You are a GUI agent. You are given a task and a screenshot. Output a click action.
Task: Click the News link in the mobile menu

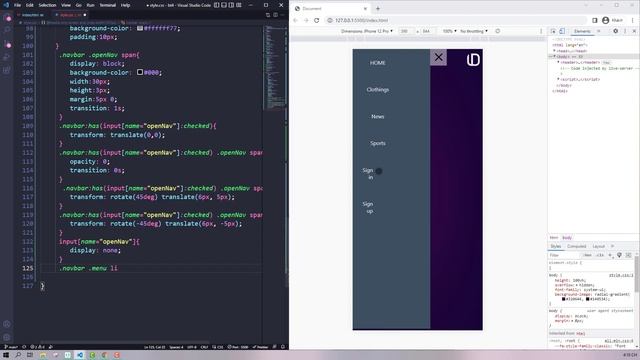[x=378, y=117]
